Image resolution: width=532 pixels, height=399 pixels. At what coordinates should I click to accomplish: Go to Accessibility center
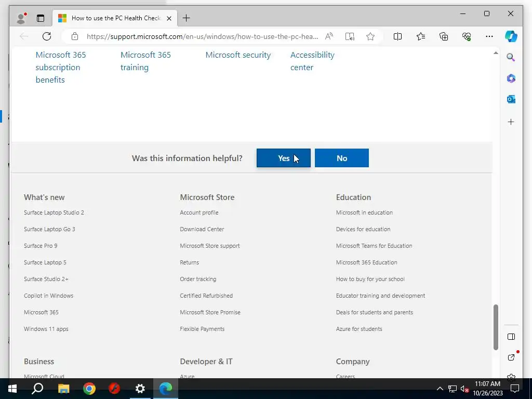(312, 61)
